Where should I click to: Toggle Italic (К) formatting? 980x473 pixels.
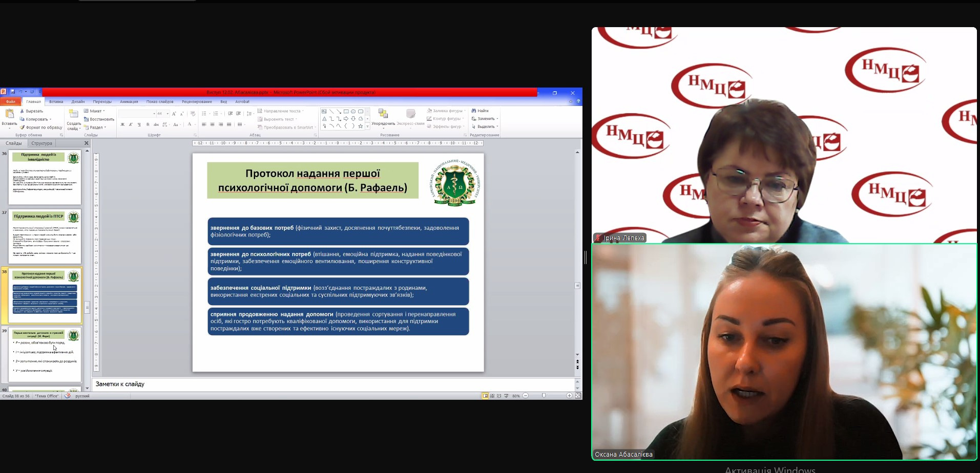pyautogui.click(x=131, y=124)
